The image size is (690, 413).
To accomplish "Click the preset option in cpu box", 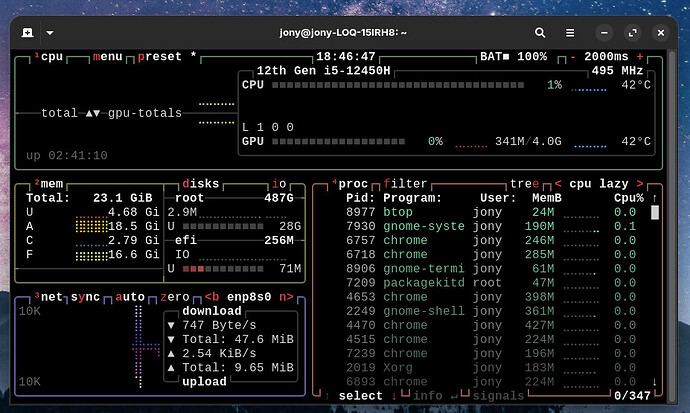I will 160,57.
